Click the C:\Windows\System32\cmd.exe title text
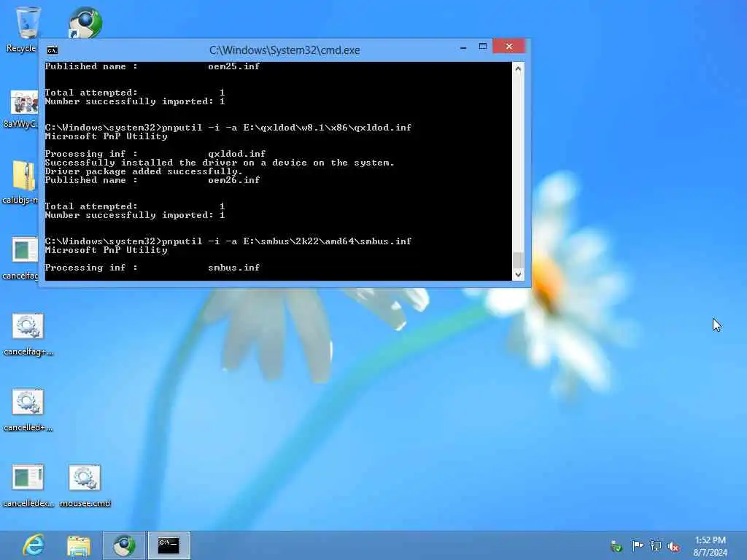Screen dimensions: 747x560 tap(285, 50)
